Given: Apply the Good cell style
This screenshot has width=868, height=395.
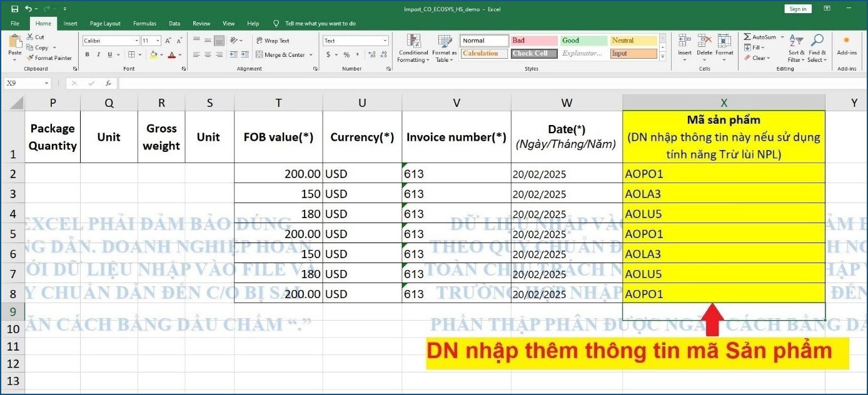Looking at the screenshot, I should pyautogui.click(x=584, y=41).
